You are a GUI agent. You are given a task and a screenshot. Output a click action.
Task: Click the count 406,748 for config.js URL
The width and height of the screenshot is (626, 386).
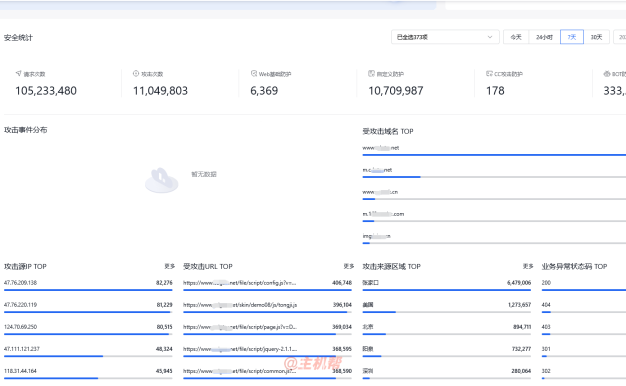point(342,283)
